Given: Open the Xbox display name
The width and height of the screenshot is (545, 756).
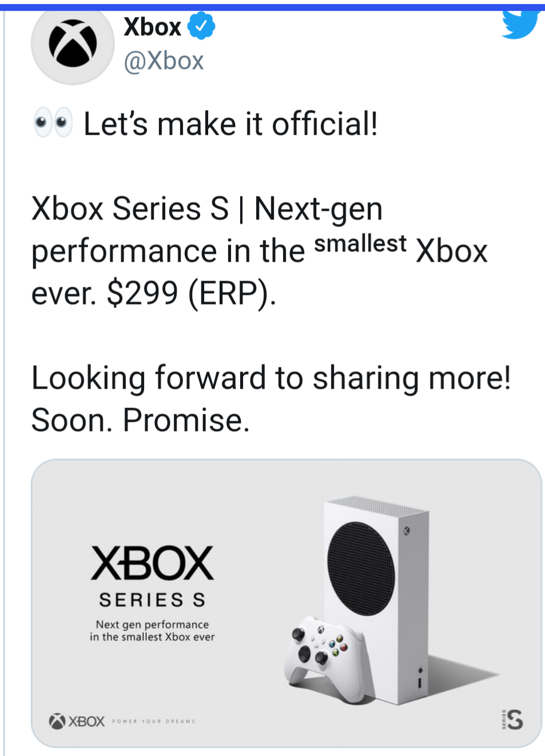Looking at the screenshot, I should tap(153, 27).
